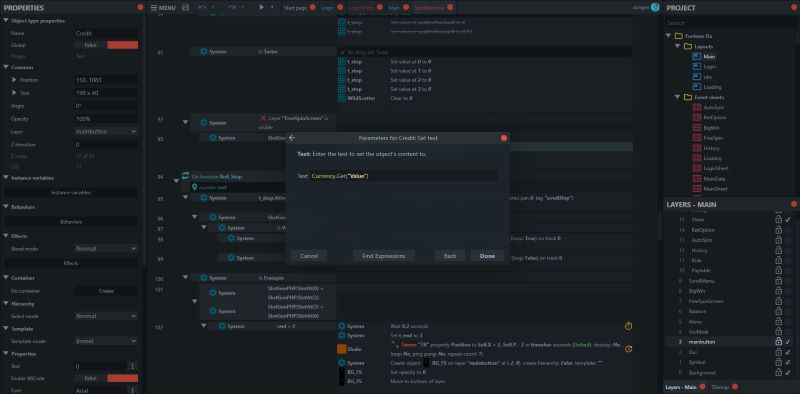Click Cancel in parameters dialog
The width and height of the screenshot is (800, 394).
tap(309, 256)
